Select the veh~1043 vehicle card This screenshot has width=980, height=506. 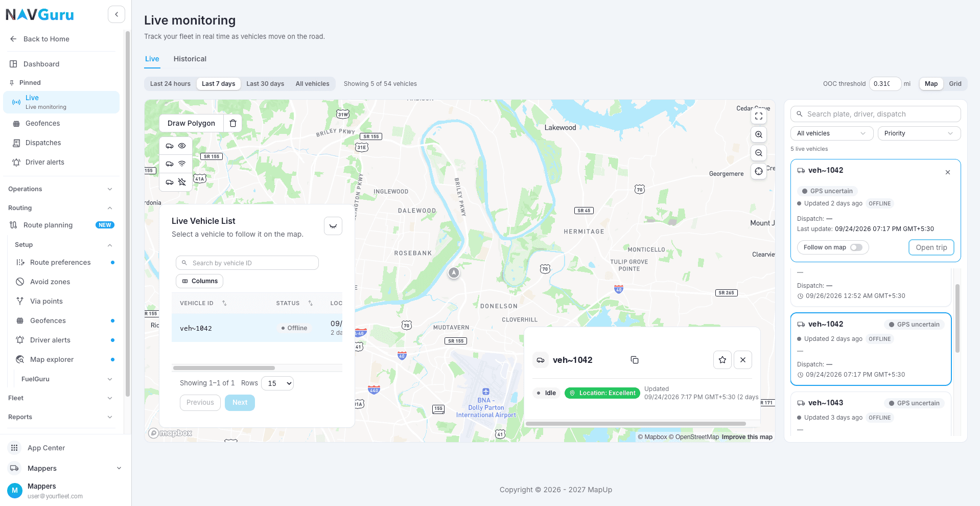[x=871, y=414]
